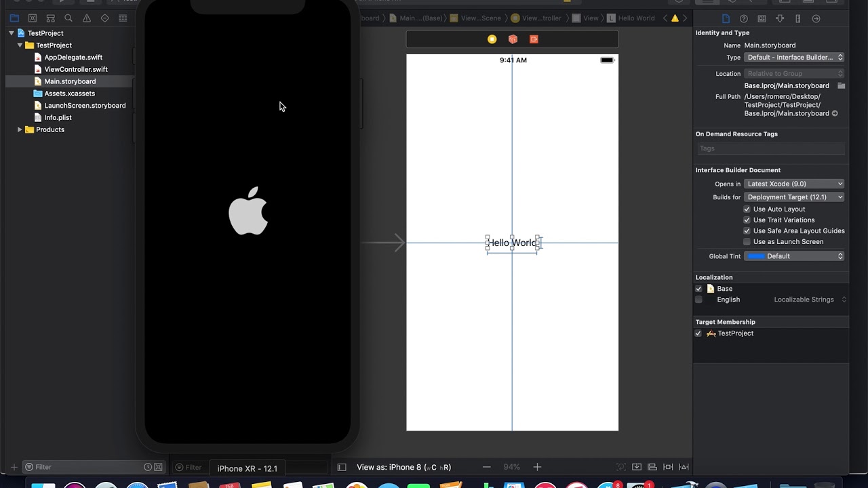Click the View Controller yellow dock icon
This screenshot has width=868, height=488.
pyautogui.click(x=492, y=39)
